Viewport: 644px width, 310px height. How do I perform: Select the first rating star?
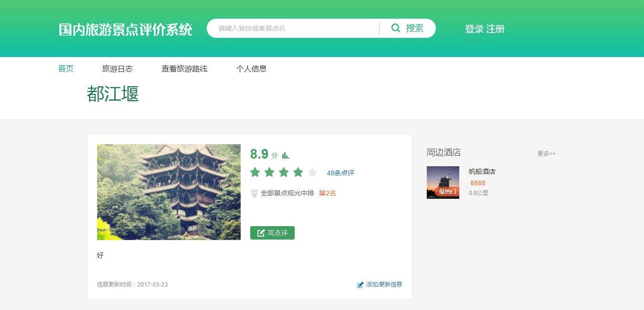pos(255,172)
